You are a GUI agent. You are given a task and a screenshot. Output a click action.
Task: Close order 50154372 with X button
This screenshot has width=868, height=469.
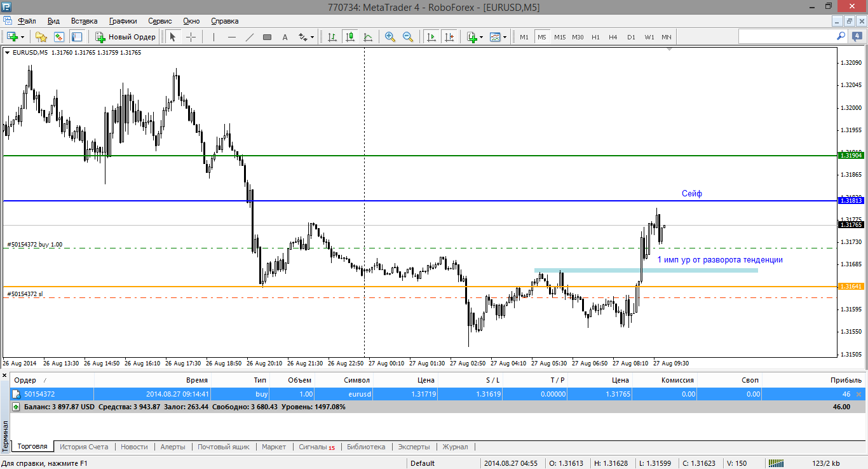859,395
